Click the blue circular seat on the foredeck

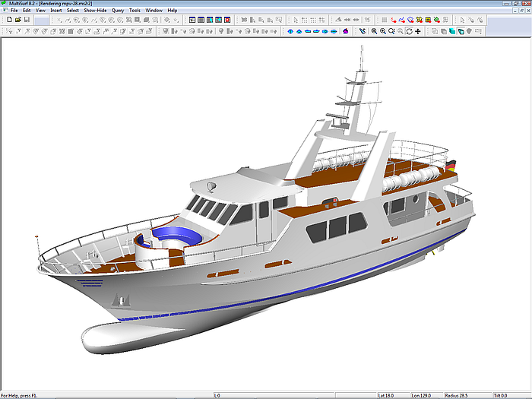pyautogui.click(x=176, y=234)
